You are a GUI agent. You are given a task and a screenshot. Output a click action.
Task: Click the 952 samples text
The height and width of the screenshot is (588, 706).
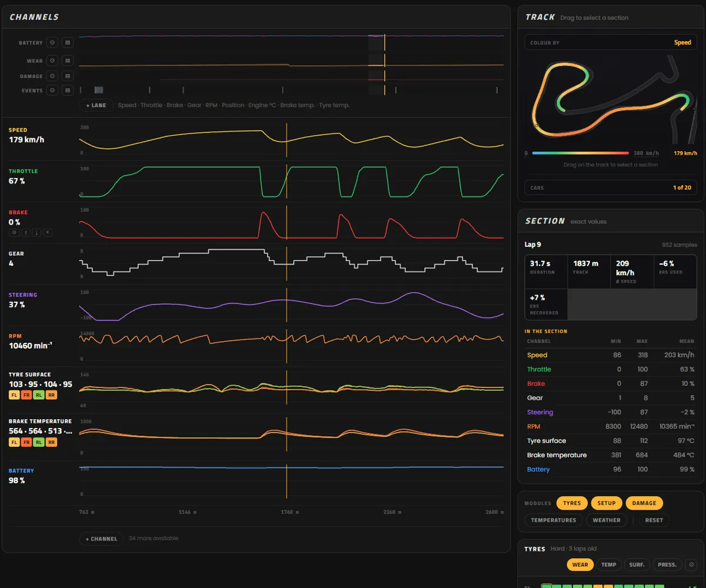click(679, 245)
